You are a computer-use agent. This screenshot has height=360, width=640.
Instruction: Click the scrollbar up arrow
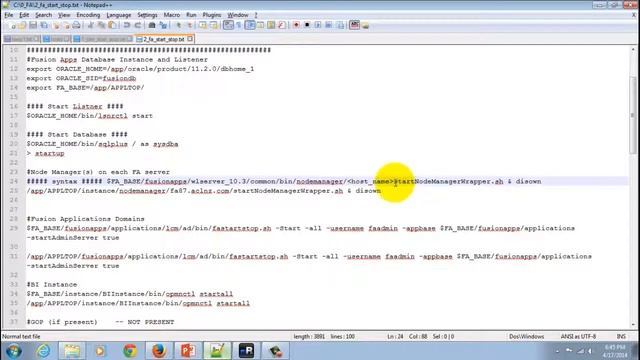[x=633, y=49]
